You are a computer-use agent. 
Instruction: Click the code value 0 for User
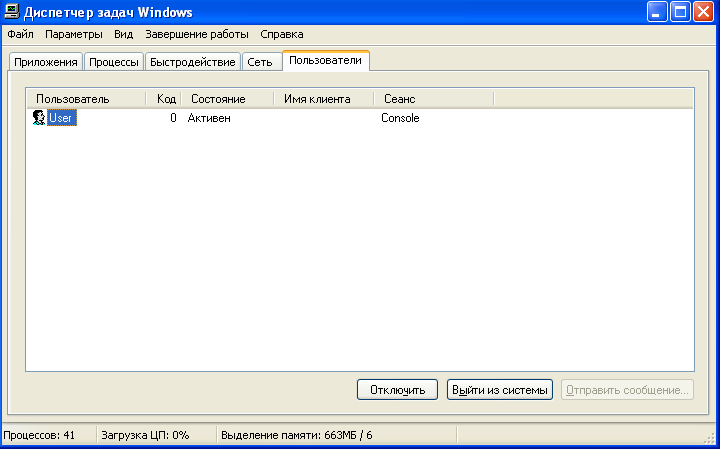click(x=173, y=118)
